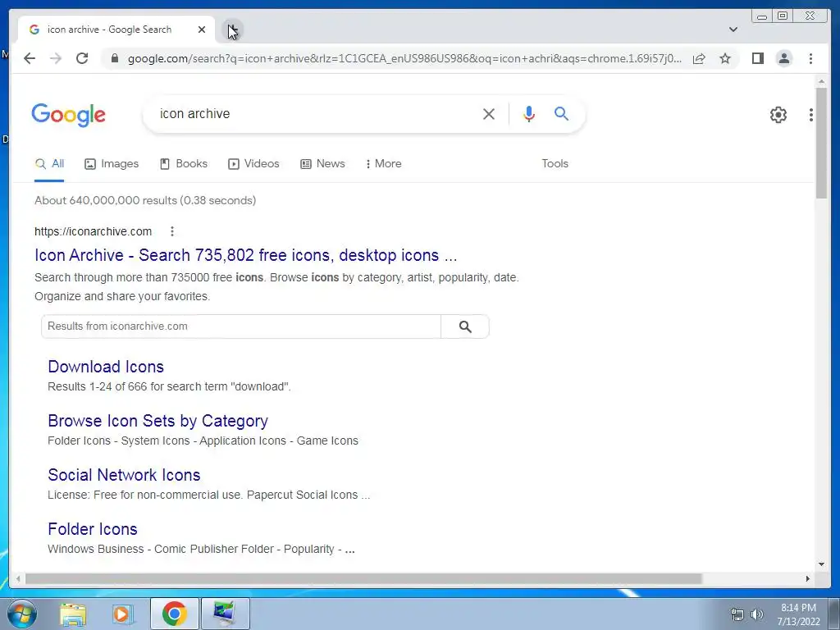The width and height of the screenshot is (840, 630).
Task: Open Google apps vertical dots
Action: [x=811, y=115]
